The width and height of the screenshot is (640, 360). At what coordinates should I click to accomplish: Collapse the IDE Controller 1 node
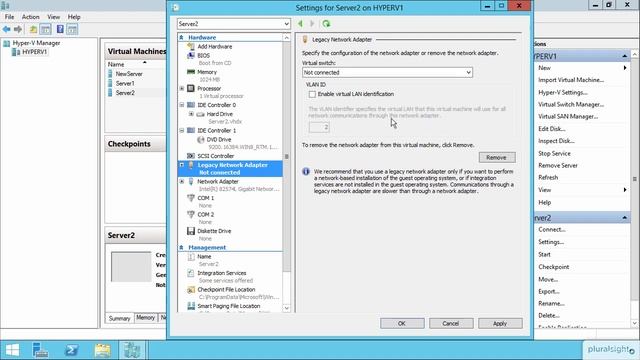point(182,131)
